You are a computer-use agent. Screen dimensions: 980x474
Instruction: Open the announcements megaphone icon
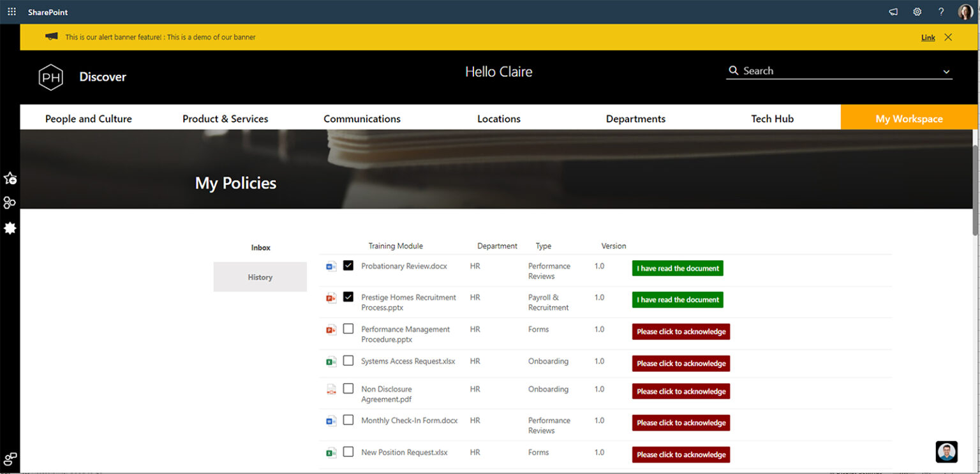pyautogui.click(x=893, y=11)
